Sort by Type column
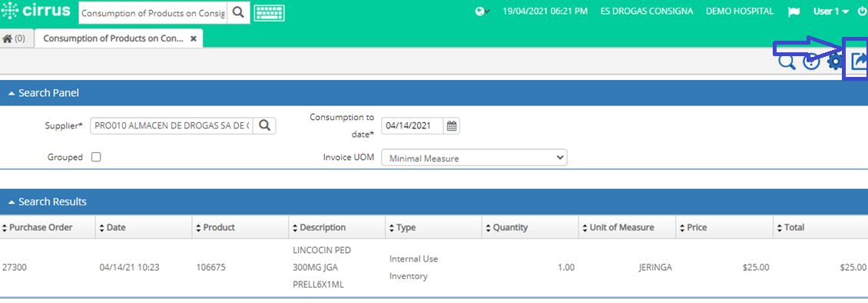The image size is (868, 303). (403, 227)
